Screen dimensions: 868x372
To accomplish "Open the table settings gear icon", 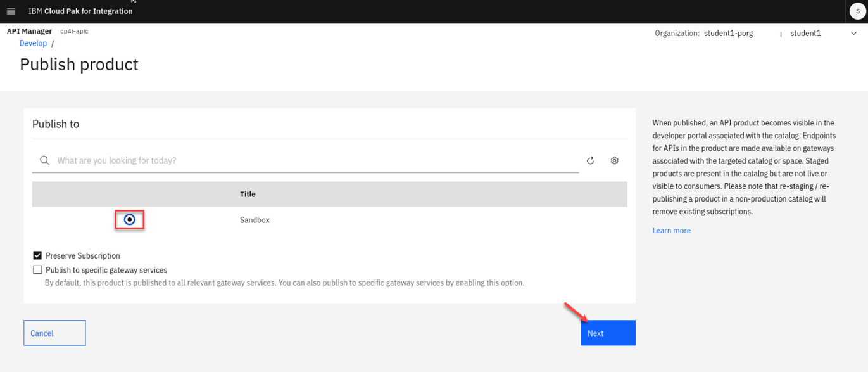I will tap(614, 160).
